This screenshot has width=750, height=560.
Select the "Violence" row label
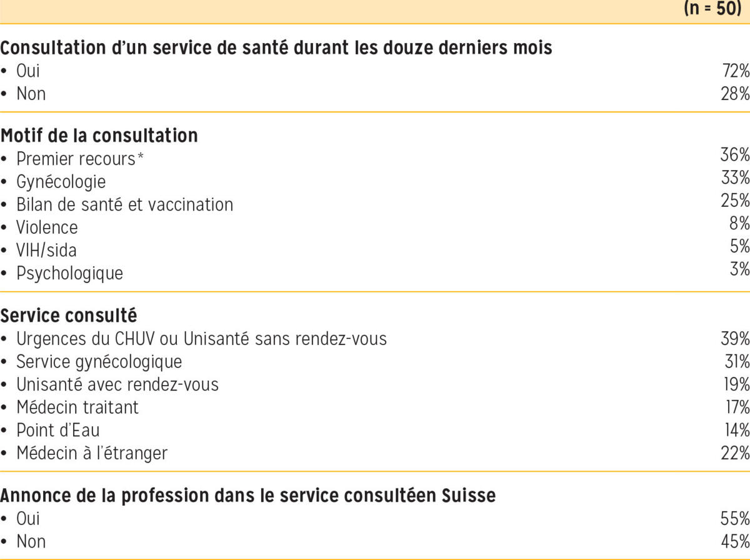(47, 227)
